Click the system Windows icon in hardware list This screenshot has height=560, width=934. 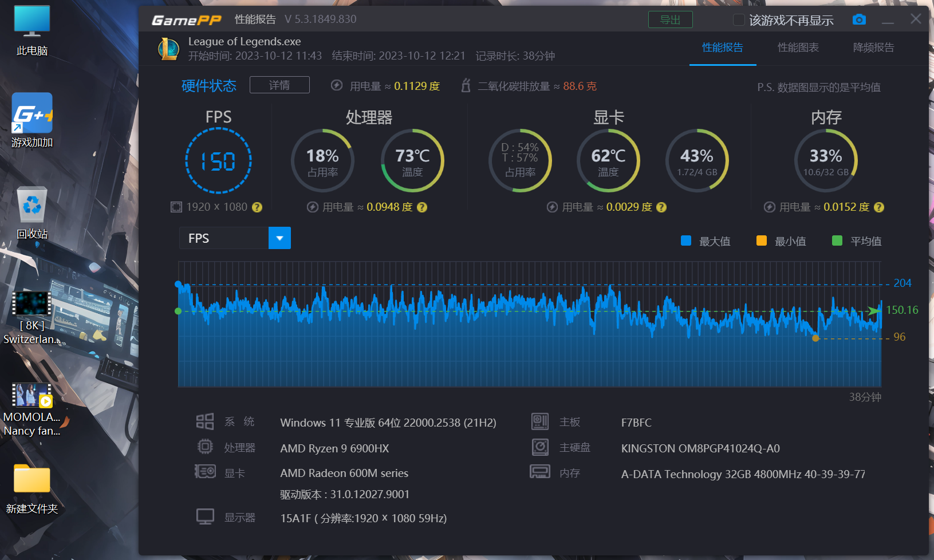205,421
